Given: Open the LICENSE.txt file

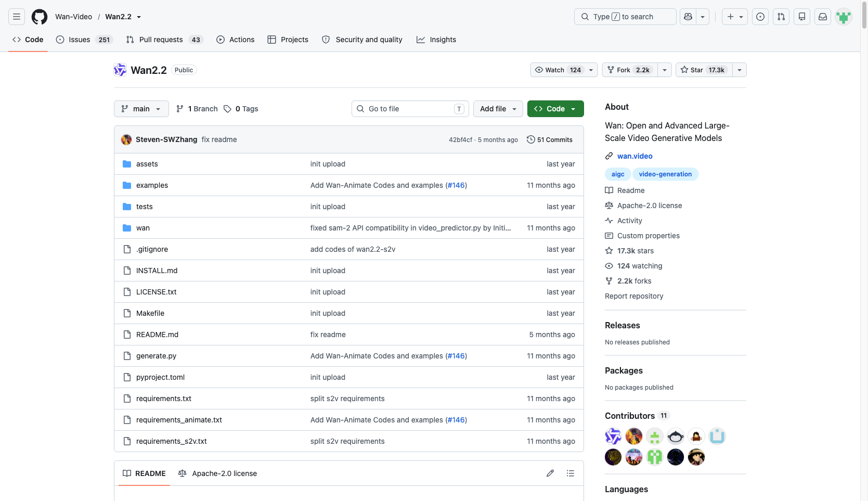Looking at the screenshot, I should pyautogui.click(x=157, y=292).
